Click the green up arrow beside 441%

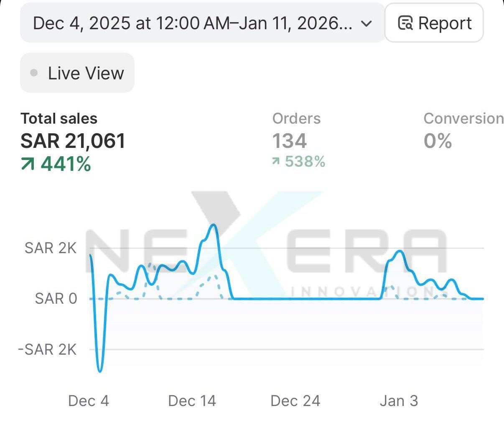coord(28,164)
